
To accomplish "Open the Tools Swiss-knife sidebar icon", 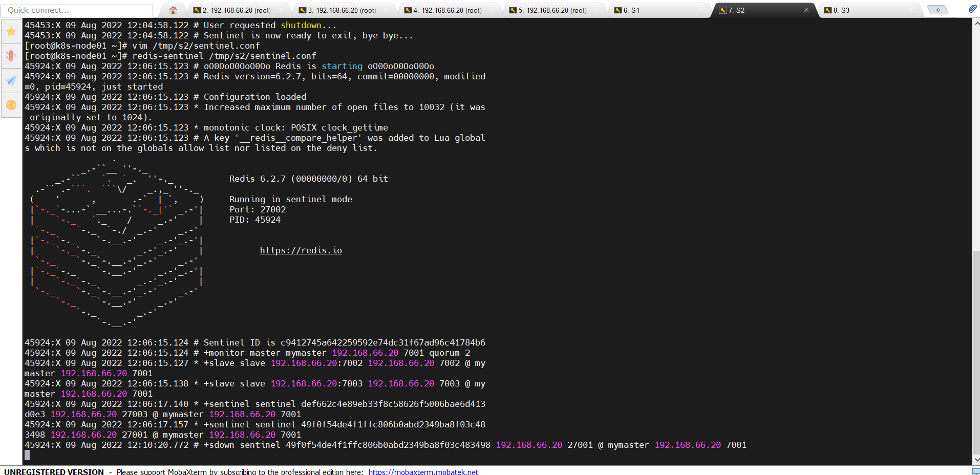I will click(11, 56).
